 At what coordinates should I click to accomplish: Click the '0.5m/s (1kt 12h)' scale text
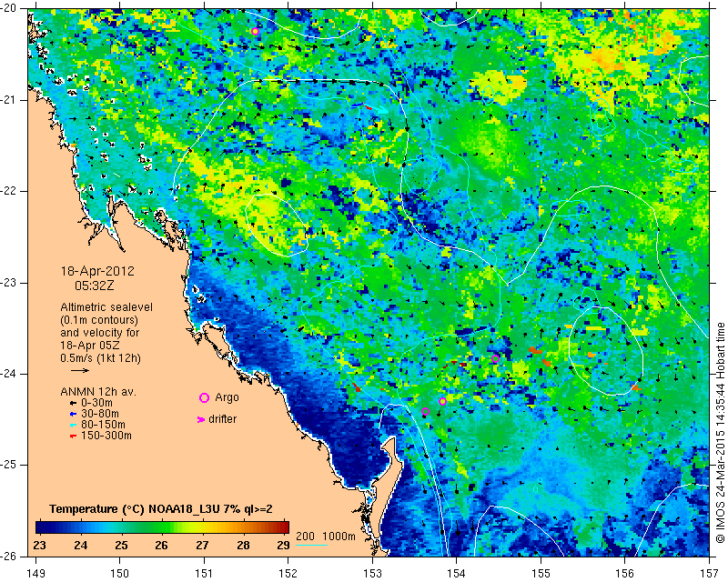coord(100,358)
